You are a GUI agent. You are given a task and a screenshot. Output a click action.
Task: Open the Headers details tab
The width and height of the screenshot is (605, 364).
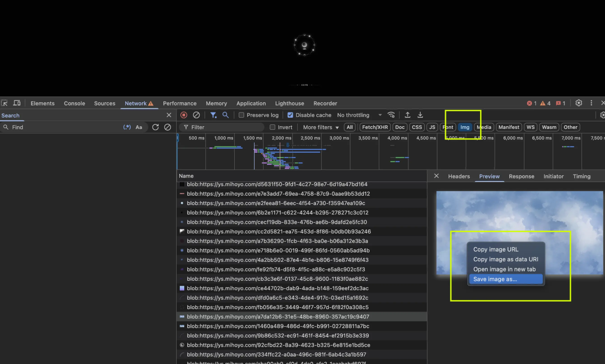tap(459, 176)
